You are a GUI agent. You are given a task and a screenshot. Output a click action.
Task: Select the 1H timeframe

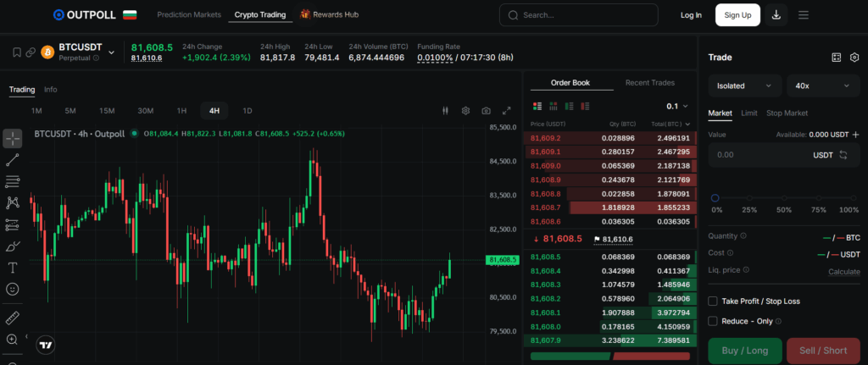point(181,111)
